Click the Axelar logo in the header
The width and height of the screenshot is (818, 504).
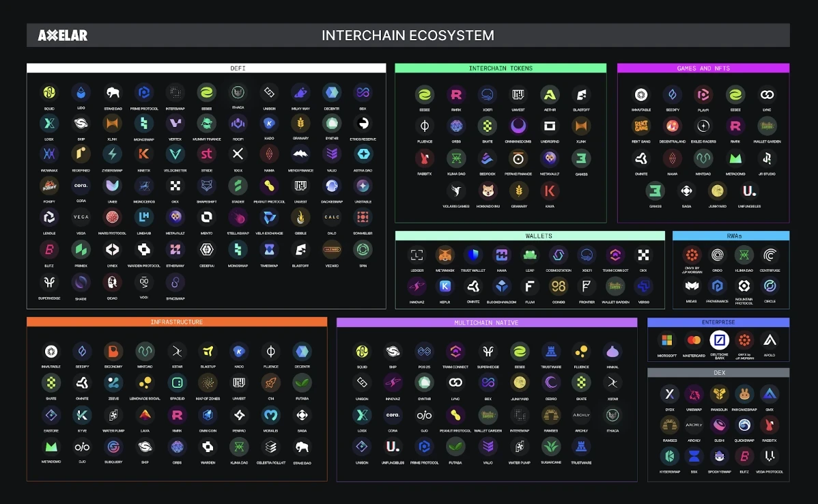(63, 36)
